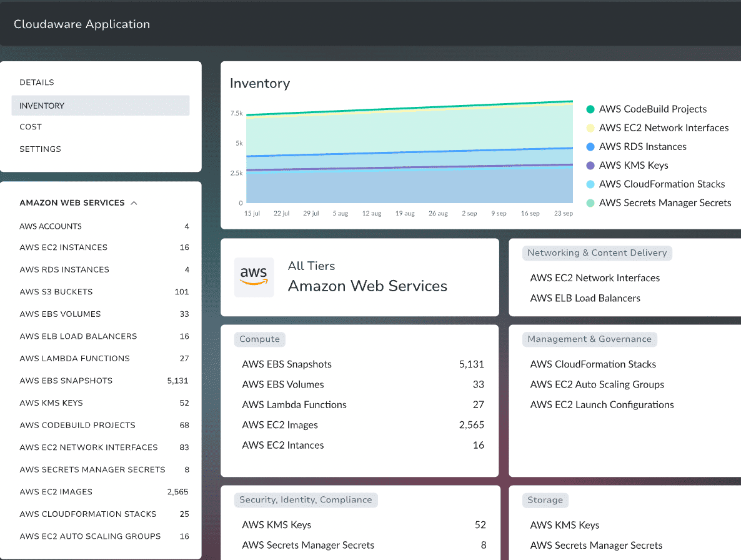Open AWS EBS Volumes in Compute card

(283, 384)
